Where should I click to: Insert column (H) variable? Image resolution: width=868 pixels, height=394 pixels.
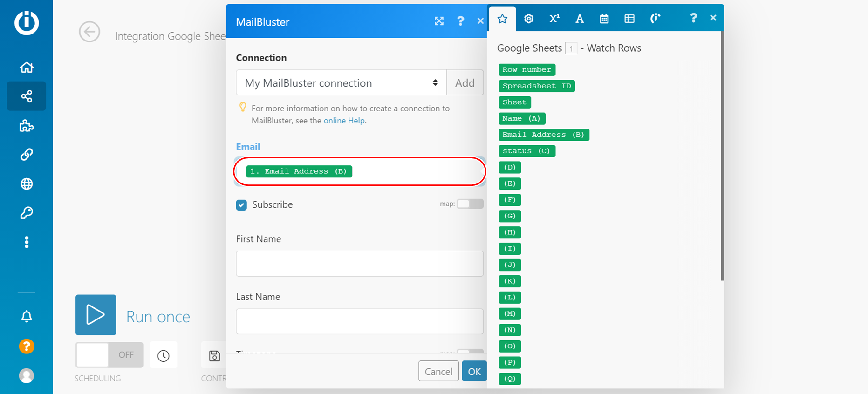pos(510,232)
